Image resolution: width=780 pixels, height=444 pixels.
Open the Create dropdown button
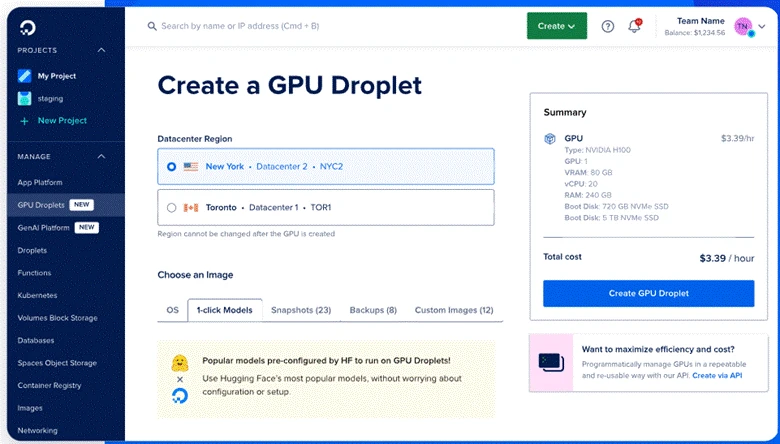(557, 26)
